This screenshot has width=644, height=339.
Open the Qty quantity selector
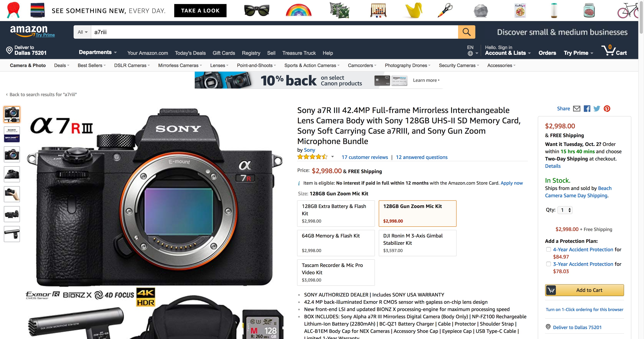pyautogui.click(x=565, y=210)
